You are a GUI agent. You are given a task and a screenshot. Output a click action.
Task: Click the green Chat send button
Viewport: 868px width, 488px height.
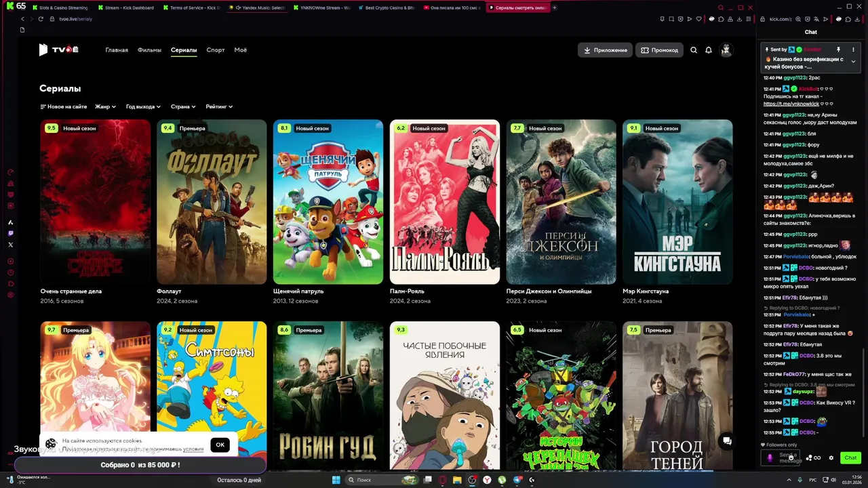click(850, 458)
